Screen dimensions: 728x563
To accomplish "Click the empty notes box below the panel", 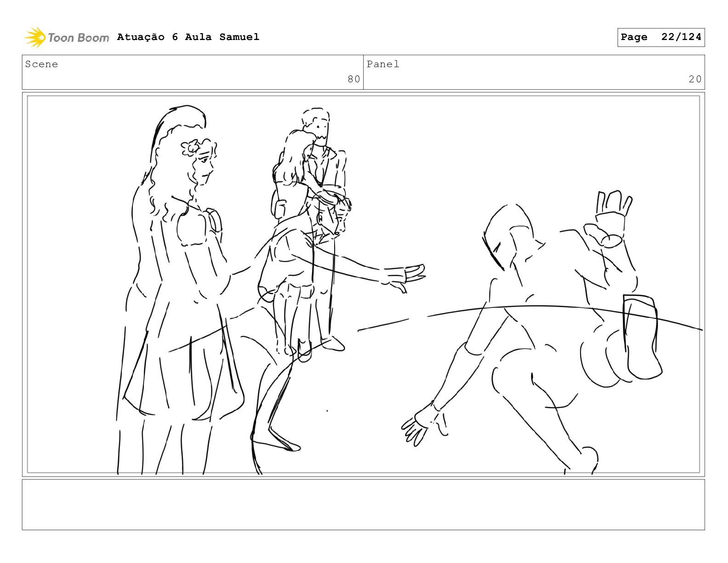I will pos(364,505).
